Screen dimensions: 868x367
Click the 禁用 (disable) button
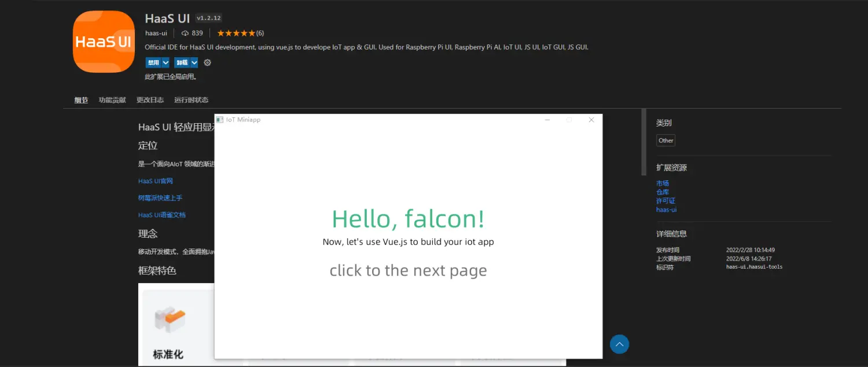point(153,62)
